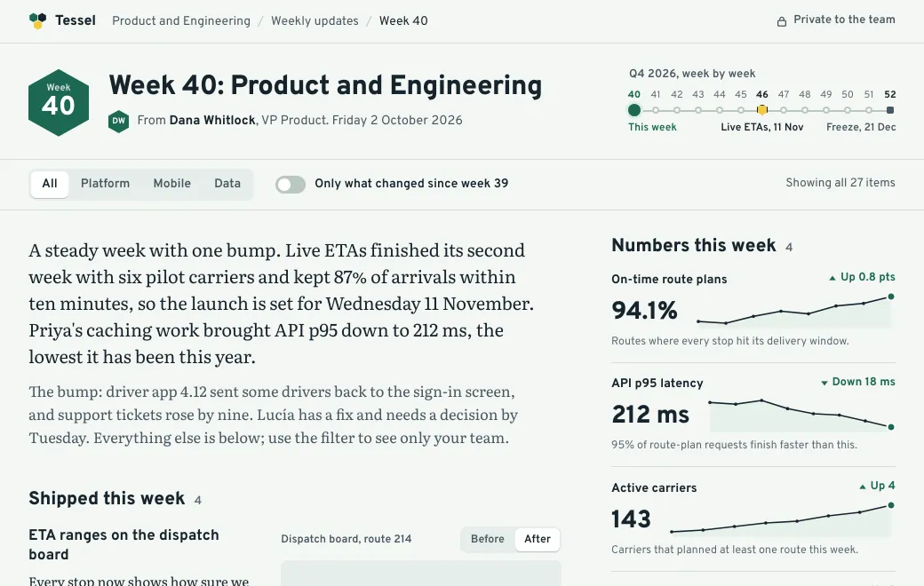Switch dispatch board preview to Before
The height and width of the screenshot is (586, 924).
(x=488, y=539)
